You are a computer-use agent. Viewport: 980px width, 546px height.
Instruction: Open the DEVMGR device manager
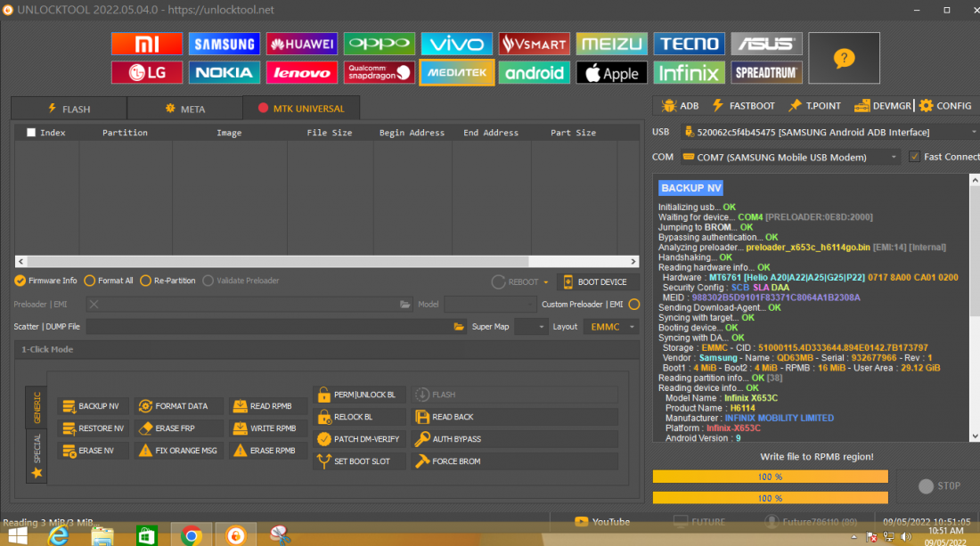point(883,106)
